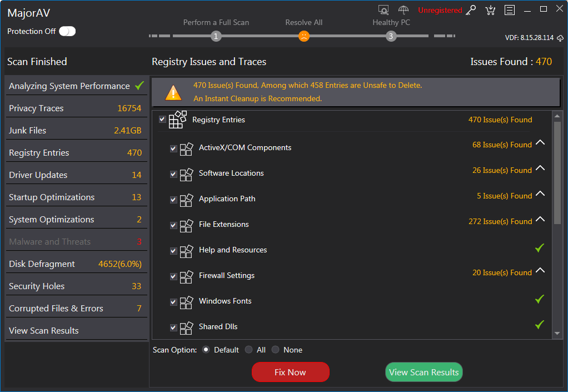Viewport: 568px width, 392px height.
Task: Open the shopping cart purchase icon
Action: [490, 10]
